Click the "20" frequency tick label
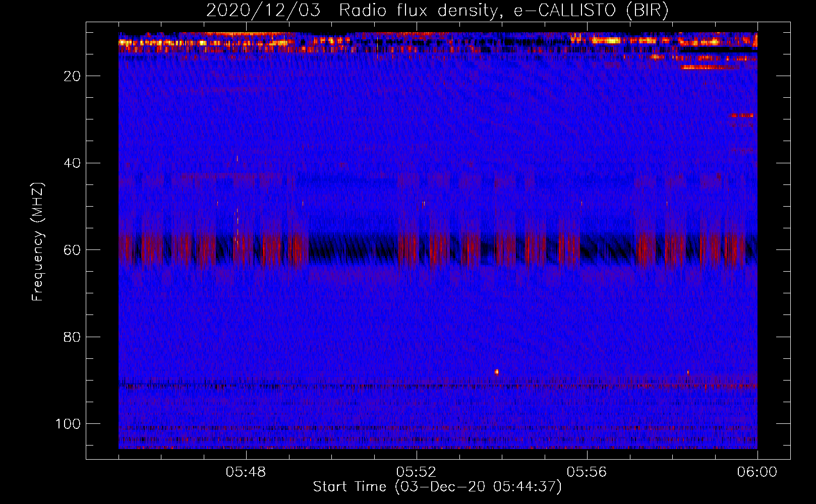Image resolution: width=816 pixels, height=504 pixels. [73, 76]
